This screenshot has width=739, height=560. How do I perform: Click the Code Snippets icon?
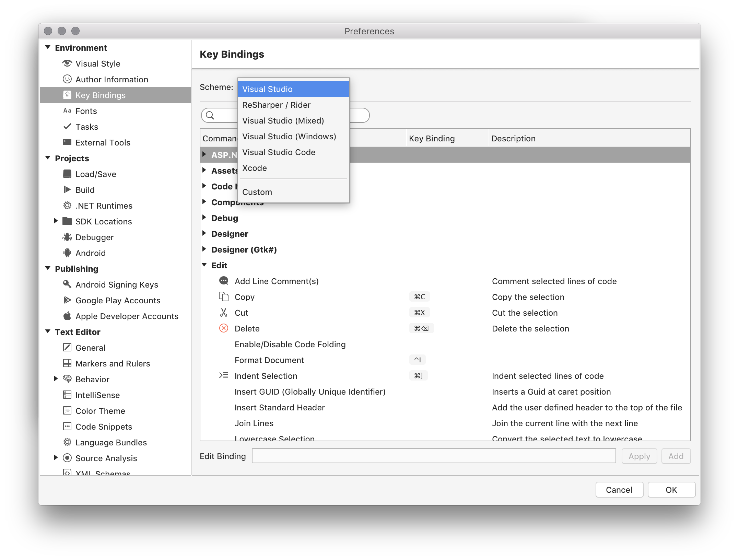[67, 427]
